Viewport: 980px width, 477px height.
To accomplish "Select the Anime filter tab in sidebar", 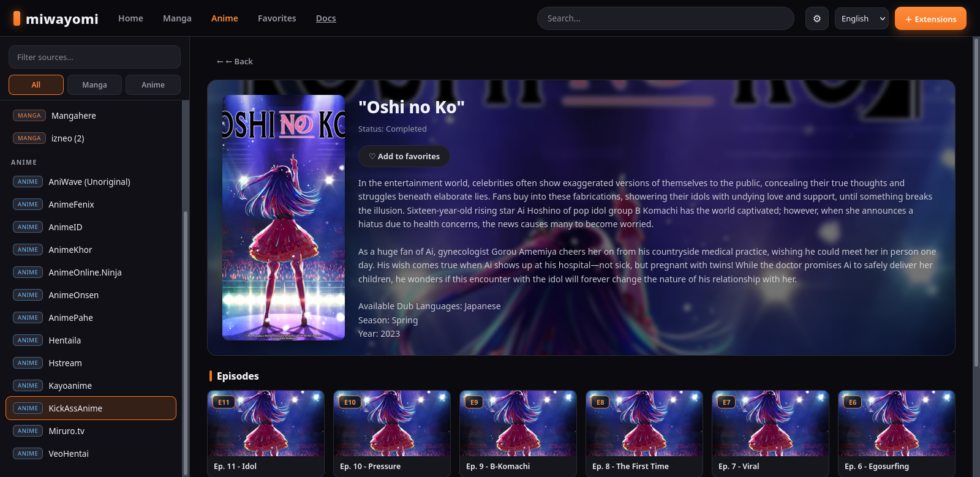I will click(153, 85).
